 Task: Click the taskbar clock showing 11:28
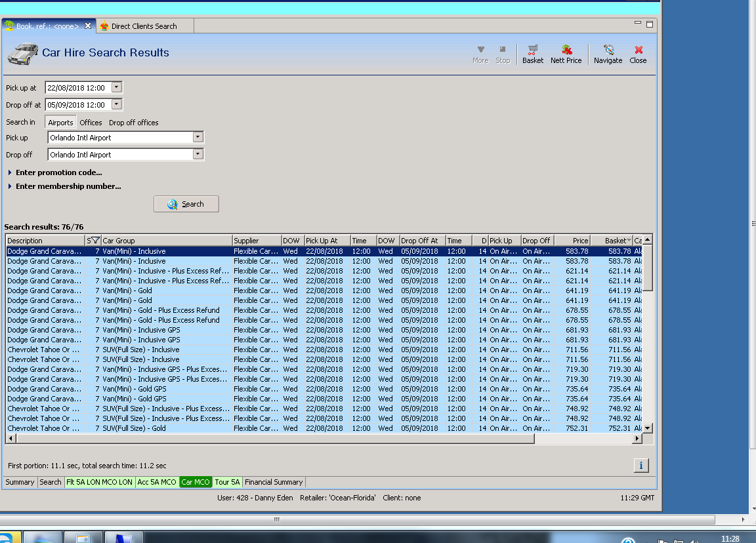click(x=730, y=538)
